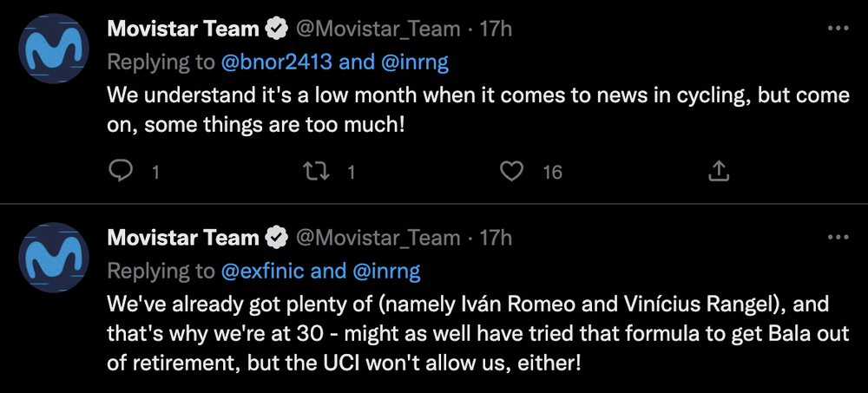Click verified badge on the @exfinic reply tweet

(277, 238)
